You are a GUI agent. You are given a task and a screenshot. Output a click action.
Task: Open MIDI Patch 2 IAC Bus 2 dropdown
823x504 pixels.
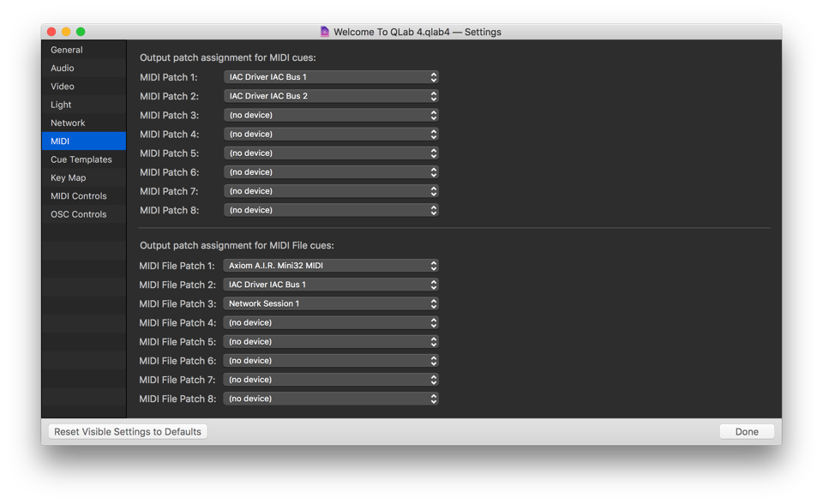[331, 96]
